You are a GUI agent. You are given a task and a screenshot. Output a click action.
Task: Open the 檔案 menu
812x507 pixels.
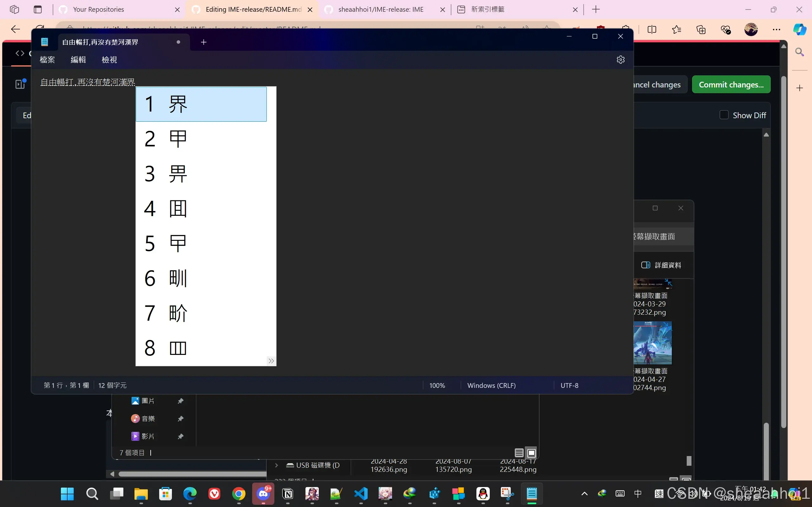click(x=47, y=60)
